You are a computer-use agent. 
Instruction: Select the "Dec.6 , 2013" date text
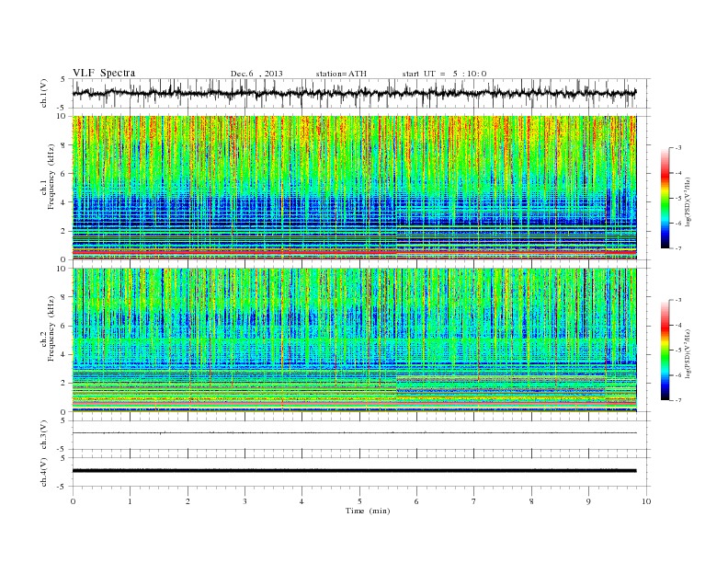pos(256,74)
